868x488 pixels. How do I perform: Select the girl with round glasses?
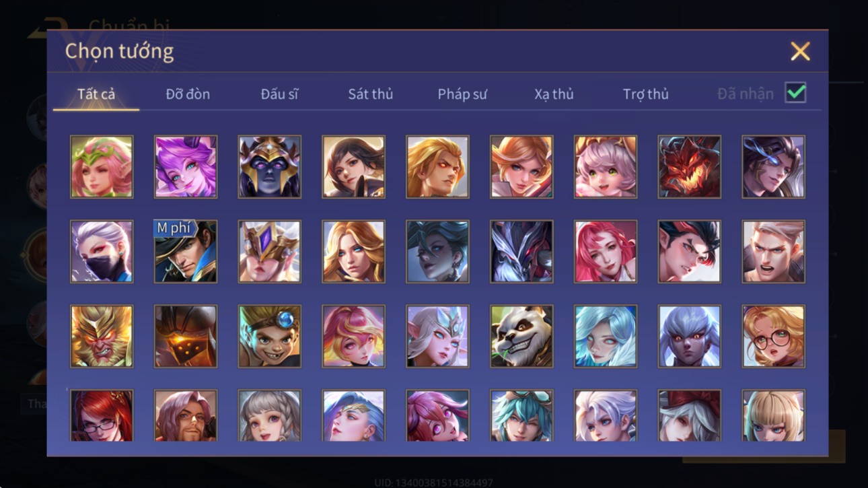[x=773, y=336]
